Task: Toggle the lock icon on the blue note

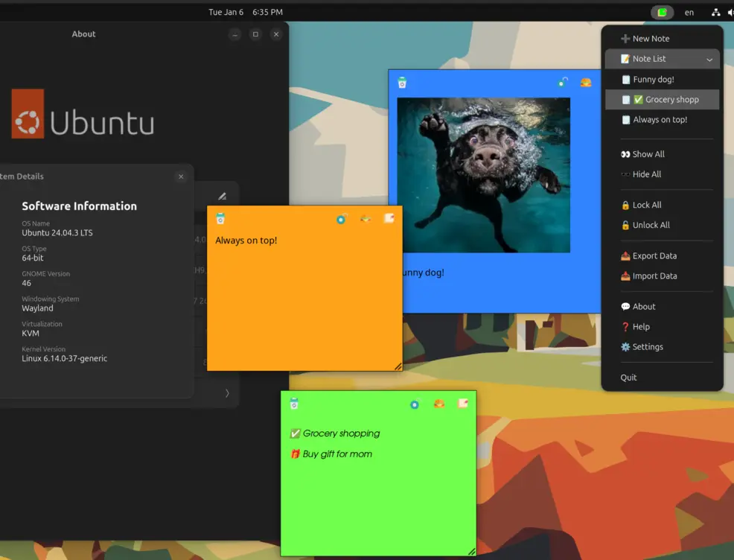Action: (564, 83)
